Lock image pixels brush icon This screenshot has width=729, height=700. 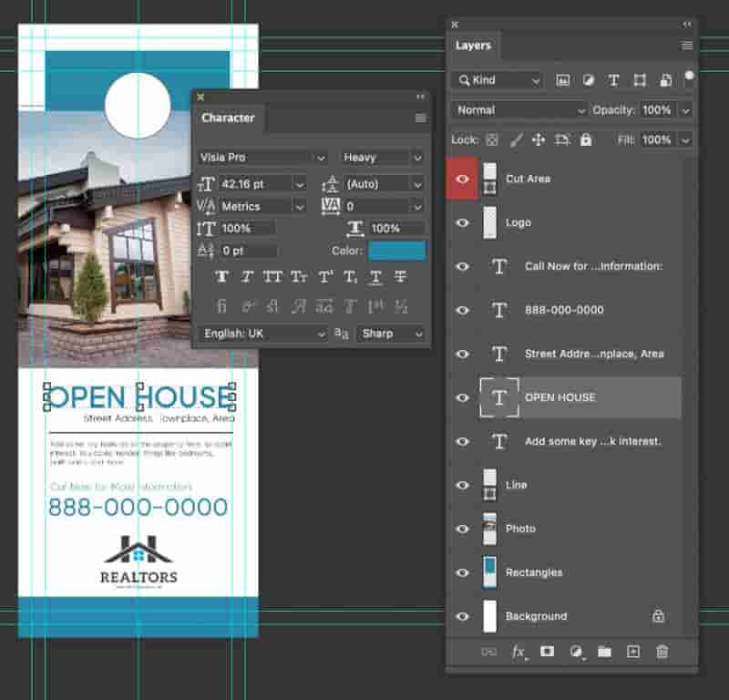[x=516, y=139]
